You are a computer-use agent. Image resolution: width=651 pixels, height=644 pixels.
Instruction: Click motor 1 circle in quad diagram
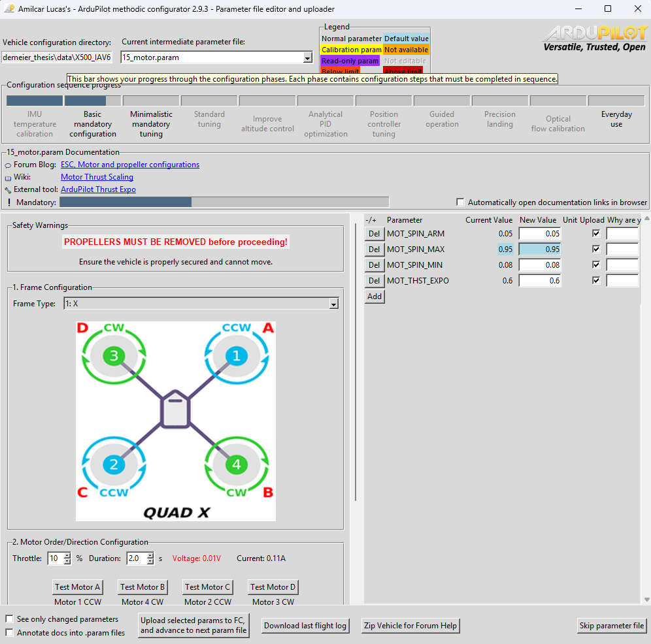[x=237, y=356]
